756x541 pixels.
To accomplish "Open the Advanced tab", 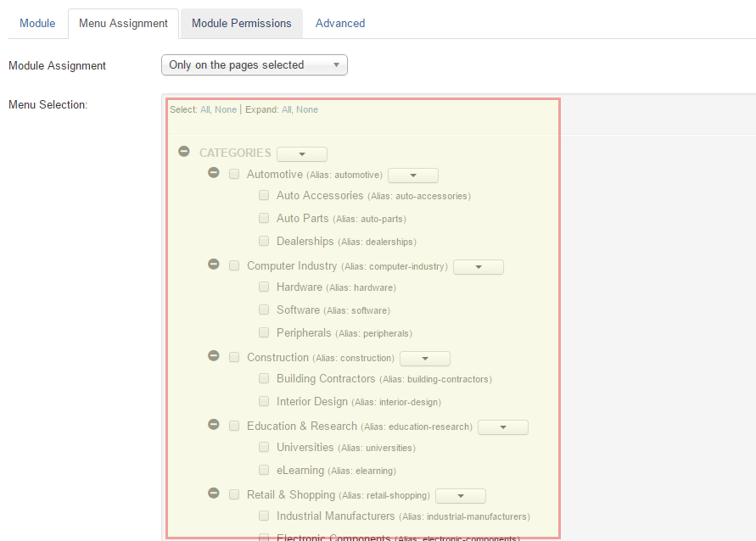I will pos(340,23).
